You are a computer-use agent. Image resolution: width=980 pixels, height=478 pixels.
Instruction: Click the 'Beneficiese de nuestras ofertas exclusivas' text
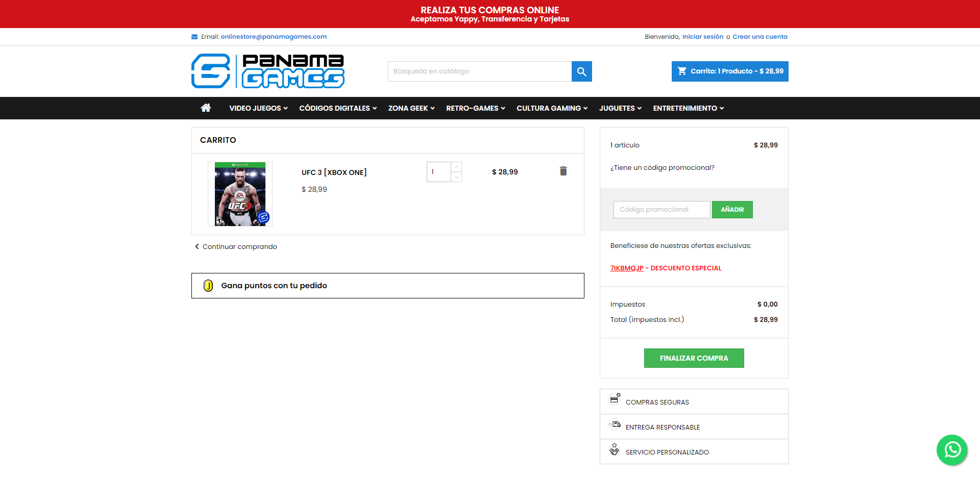point(681,246)
